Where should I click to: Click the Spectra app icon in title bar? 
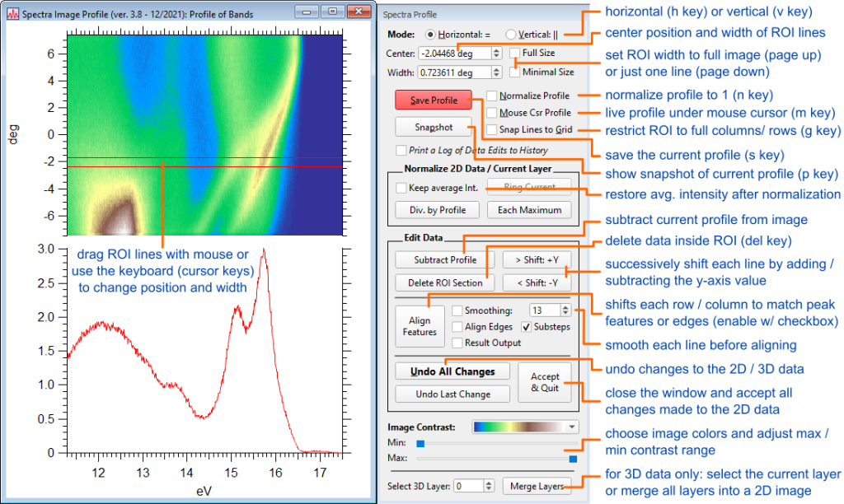pyautogui.click(x=10, y=11)
